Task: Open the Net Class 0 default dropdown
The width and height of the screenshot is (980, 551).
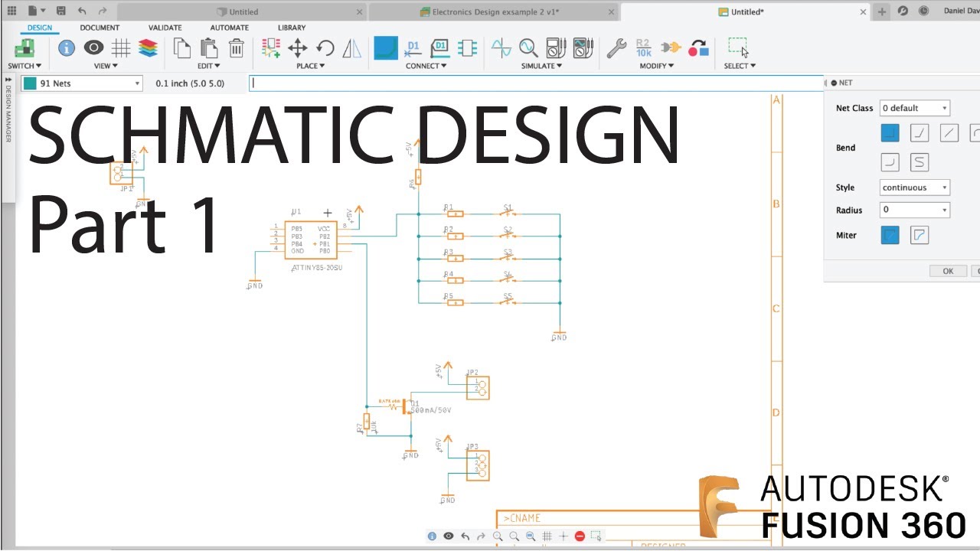Action: click(x=914, y=108)
